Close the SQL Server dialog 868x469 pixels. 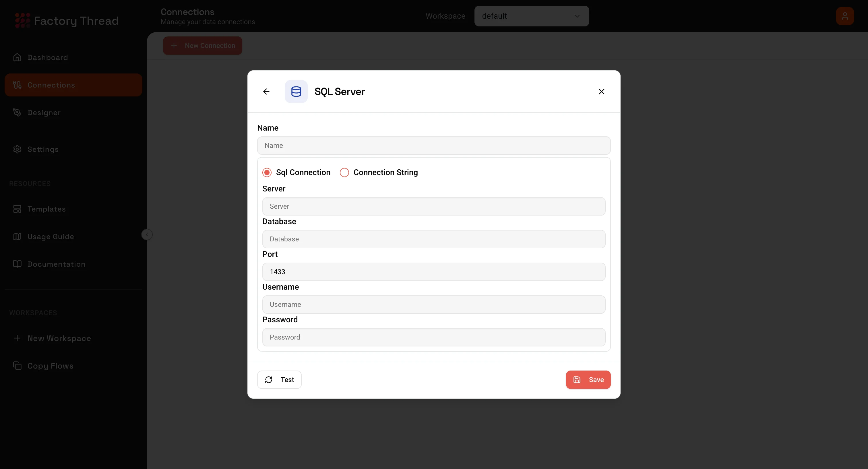click(601, 92)
